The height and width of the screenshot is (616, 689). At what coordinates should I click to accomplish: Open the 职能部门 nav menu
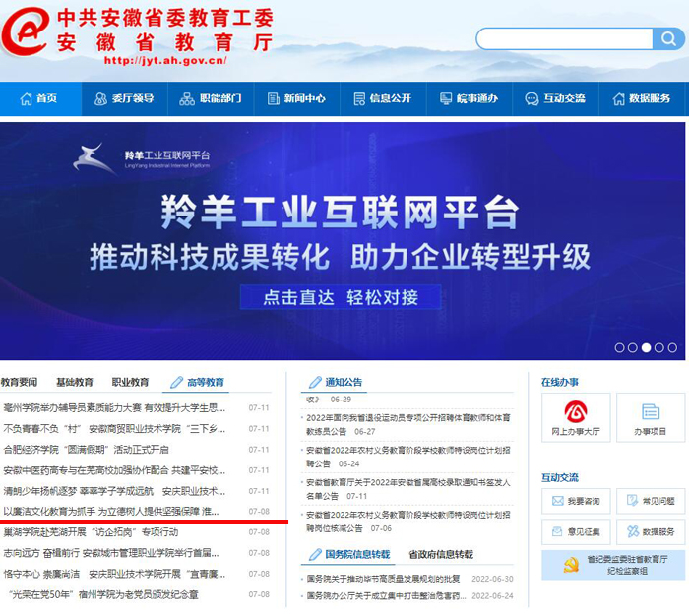point(211,98)
